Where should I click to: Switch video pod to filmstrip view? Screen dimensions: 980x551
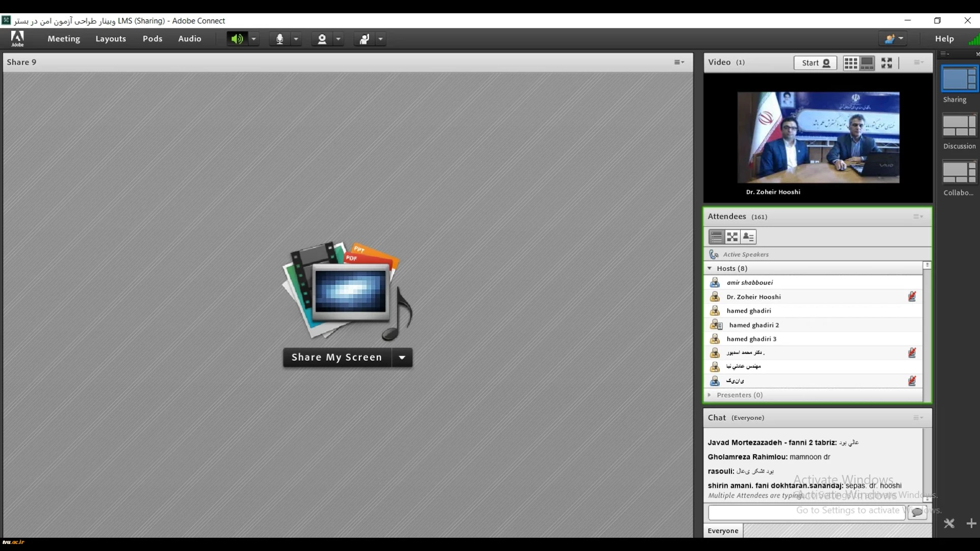867,63
